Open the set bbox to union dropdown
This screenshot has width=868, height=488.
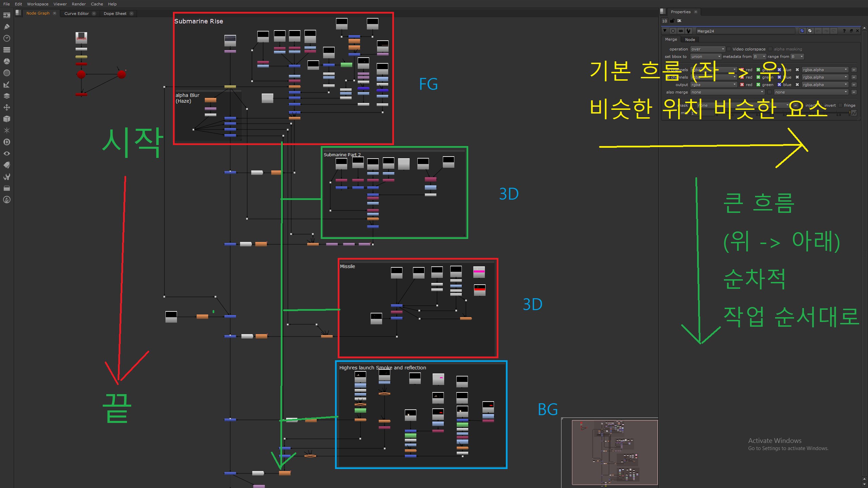click(706, 57)
